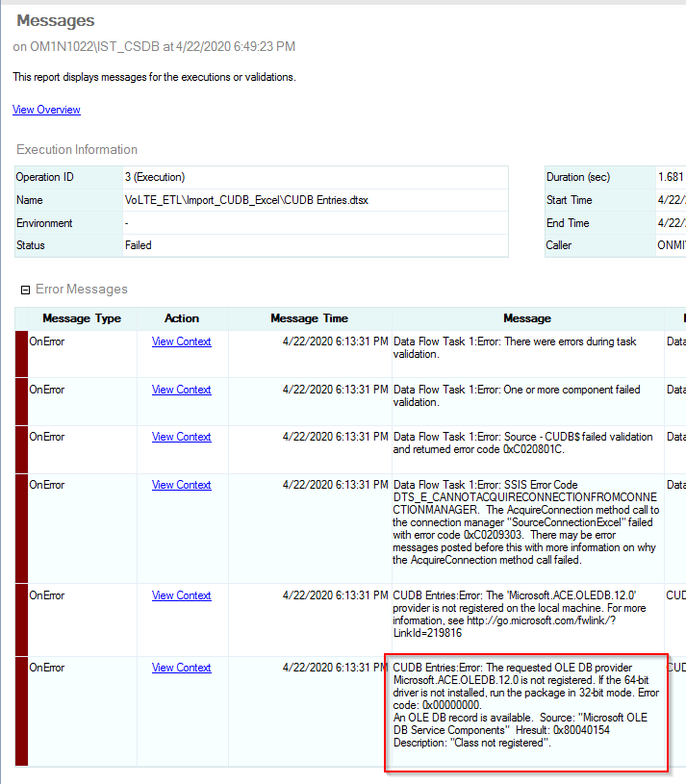Select the DTS_E_CANNOTACQUIRECONNECTION message text
Screen dimensions: 686x784
[x=526, y=522]
